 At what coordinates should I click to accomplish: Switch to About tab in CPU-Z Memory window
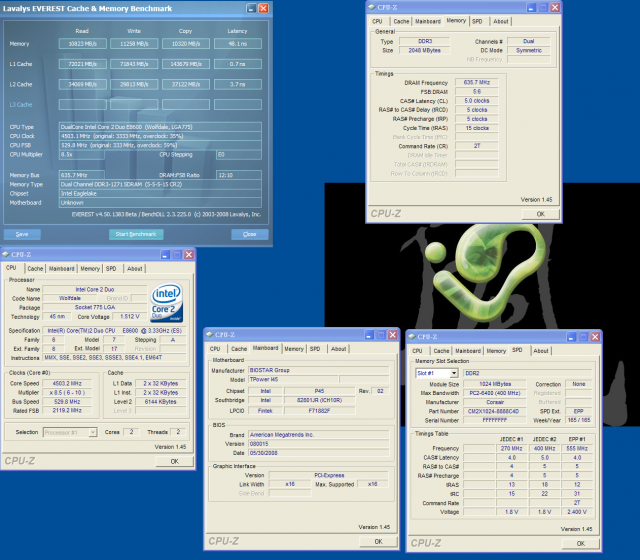(501, 21)
